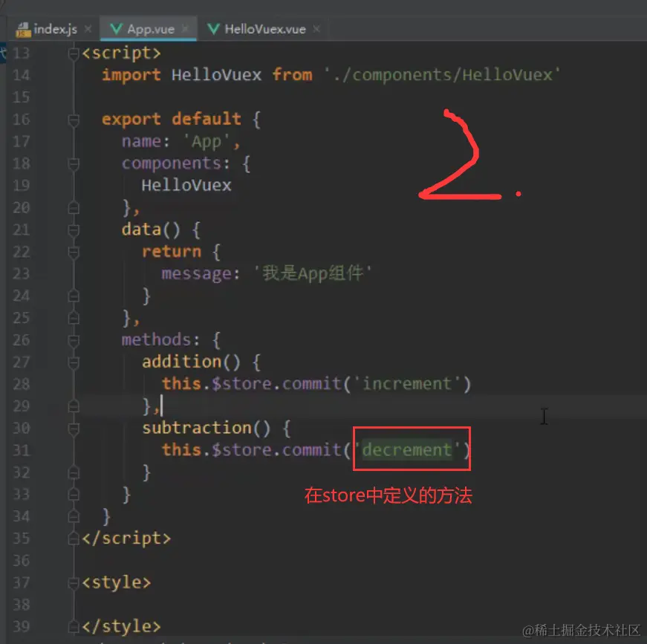The height and width of the screenshot is (644, 647).
Task: Collapse the components object on line 18
Action: pyautogui.click(x=74, y=163)
